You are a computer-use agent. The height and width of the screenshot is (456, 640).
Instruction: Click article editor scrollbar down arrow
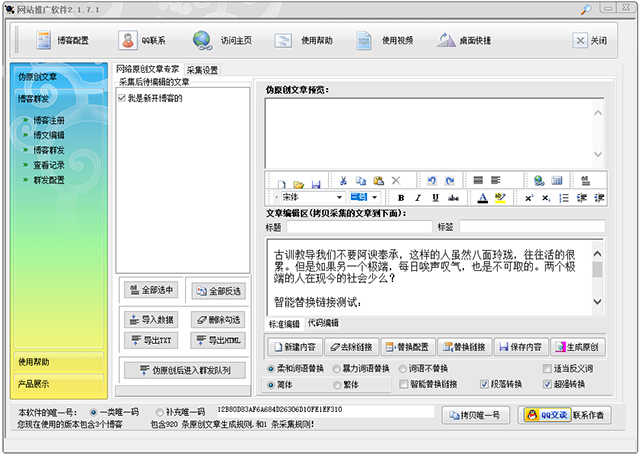click(597, 302)
